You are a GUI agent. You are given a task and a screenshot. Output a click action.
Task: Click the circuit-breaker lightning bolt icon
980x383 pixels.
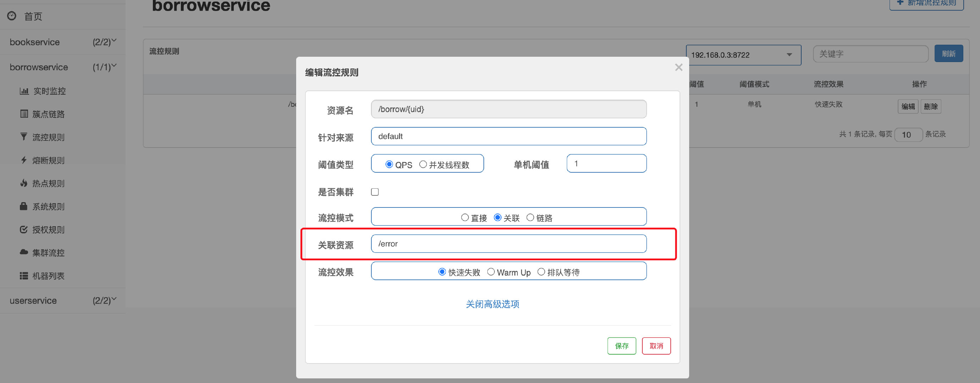pos(24,160)
